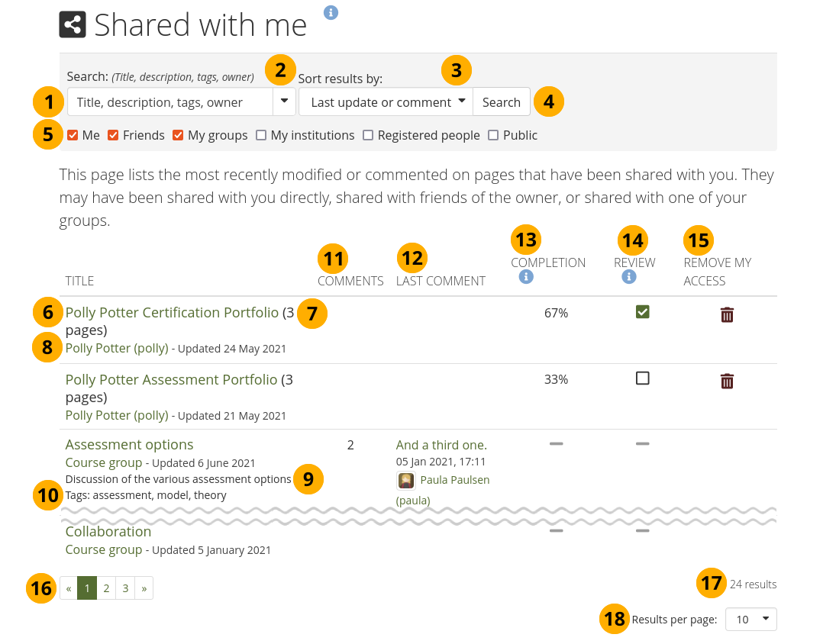Remove access to Polly Potter Certification Portfolio
The width and height of the screenshot is (836, 644).
(727, 314)
